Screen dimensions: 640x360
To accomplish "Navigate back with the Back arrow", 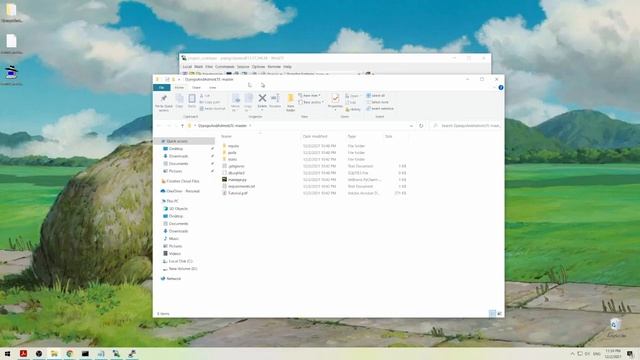I will coord(159,126).
